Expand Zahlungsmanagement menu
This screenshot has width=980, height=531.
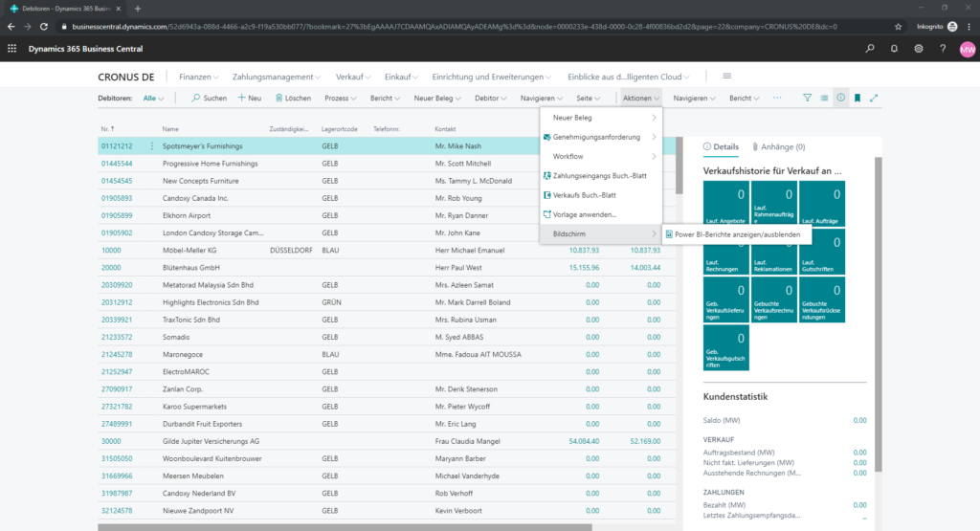(277, 77)
